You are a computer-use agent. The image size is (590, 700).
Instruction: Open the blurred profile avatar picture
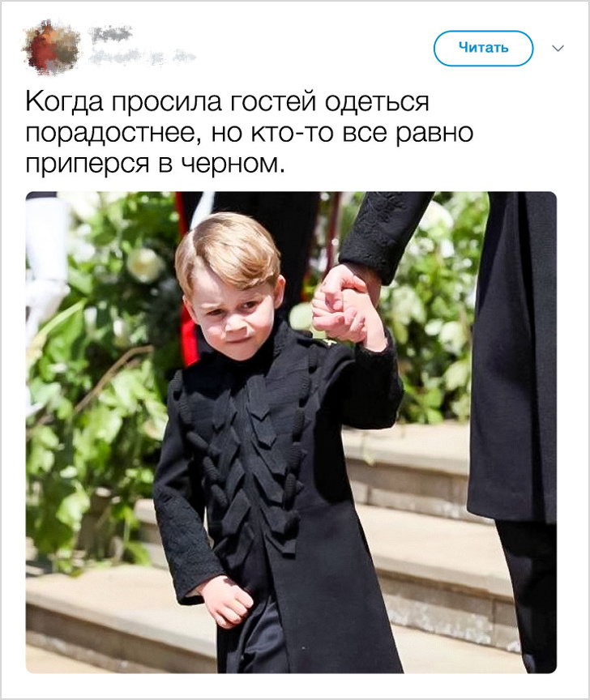(x=52, y=47)
